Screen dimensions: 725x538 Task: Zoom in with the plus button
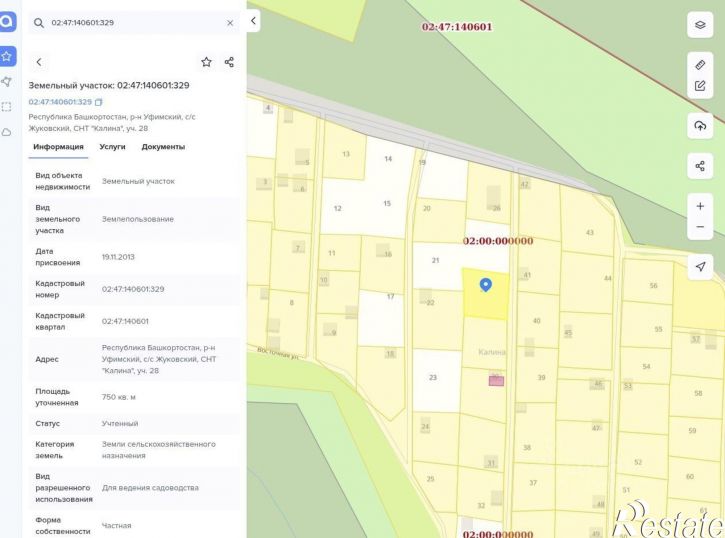[700, 206]
